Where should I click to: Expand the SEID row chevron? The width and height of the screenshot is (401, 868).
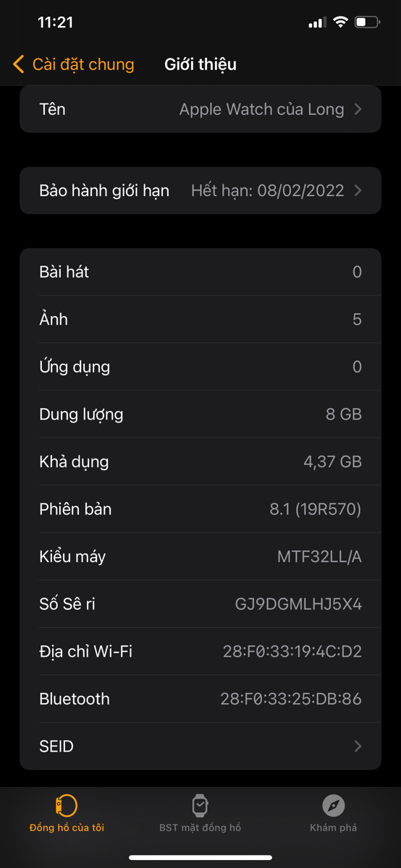point(358,746)
